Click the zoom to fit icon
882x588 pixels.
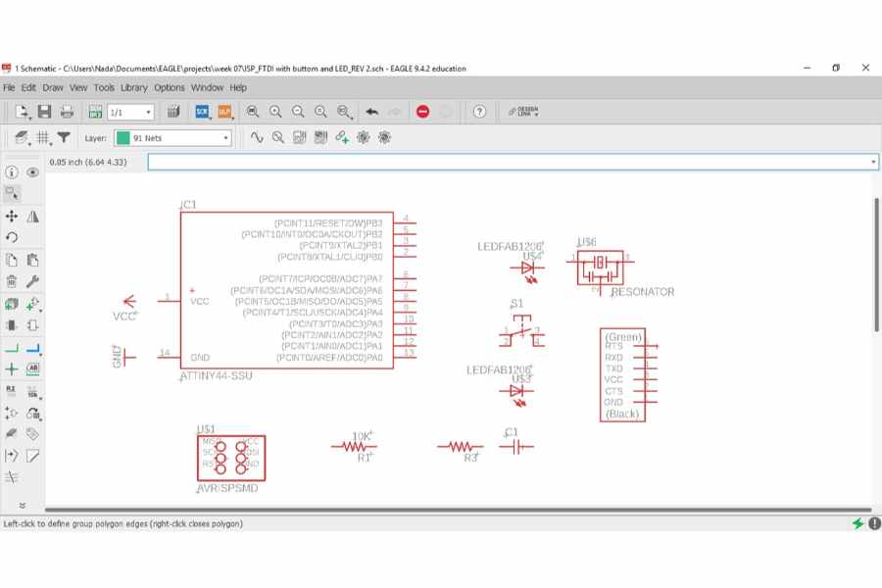pyautogui.click(x=253, y=112)
